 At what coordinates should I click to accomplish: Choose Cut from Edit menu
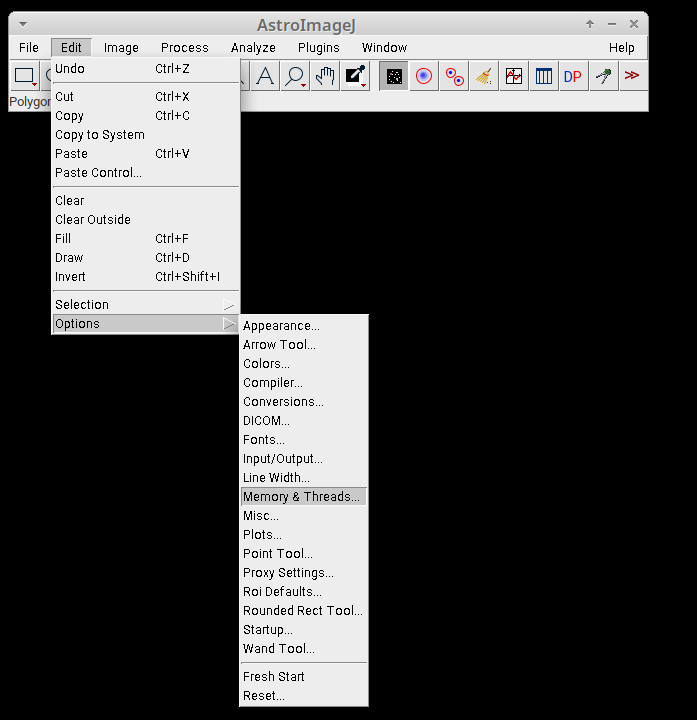point(146,97)
